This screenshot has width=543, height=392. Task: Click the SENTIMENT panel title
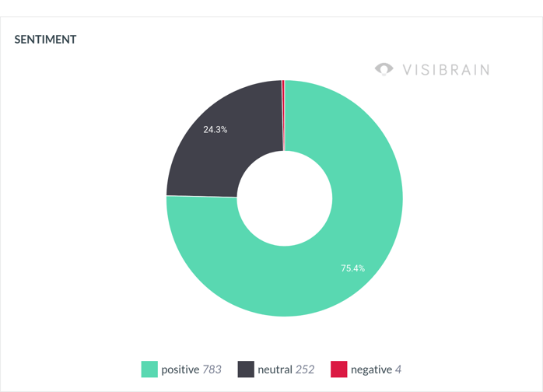click(45, 39)
